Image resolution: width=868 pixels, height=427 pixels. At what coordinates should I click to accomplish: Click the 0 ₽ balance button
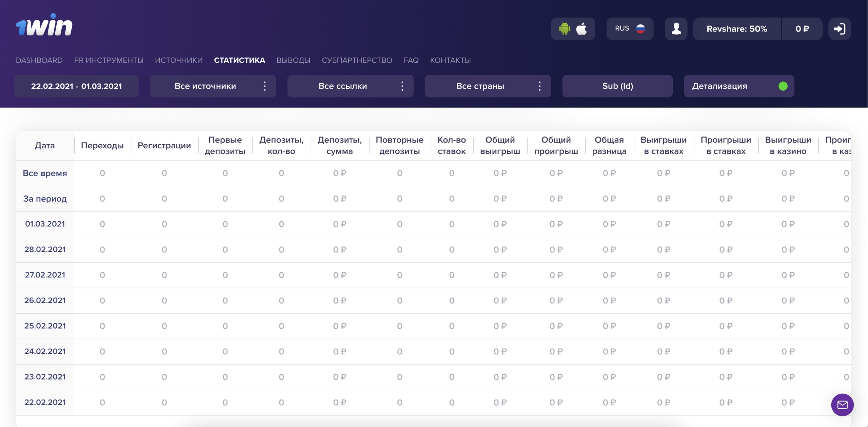(802, 29)
